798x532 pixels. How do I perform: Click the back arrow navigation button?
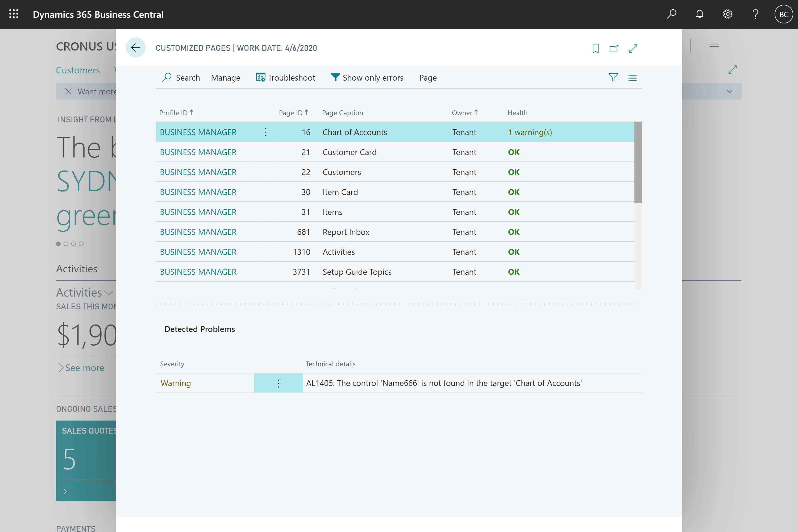click(x=135, y=48)
